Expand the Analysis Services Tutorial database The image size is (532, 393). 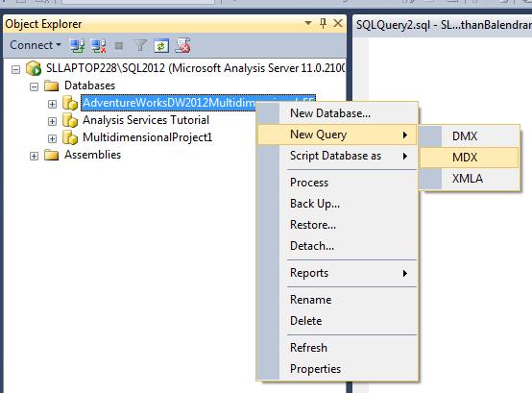pyautogui.click(x=52, y=121)
